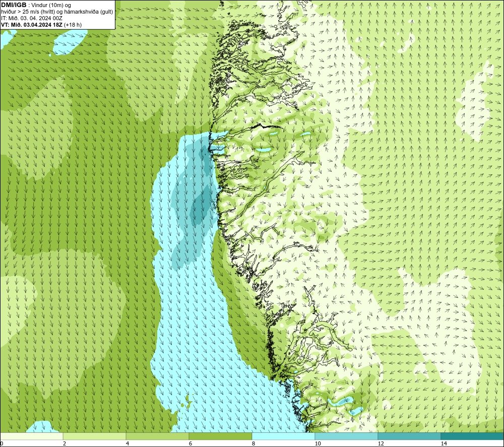Click the 'VT: Mið. 03.04.2024 18Z (+18 h)' line
Screen dimensions: 504x447
(41, 25)
